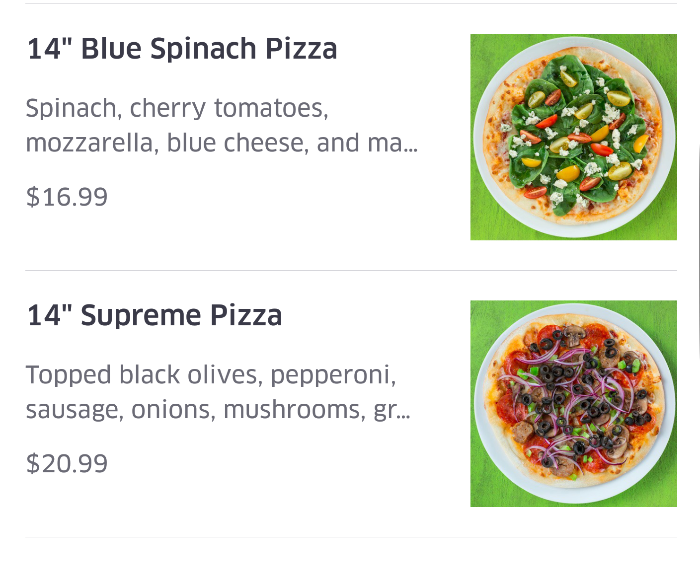Tap the topped black olives description text
The width and height of the screenshot is (700, 588).
click(x=211, y=374)
